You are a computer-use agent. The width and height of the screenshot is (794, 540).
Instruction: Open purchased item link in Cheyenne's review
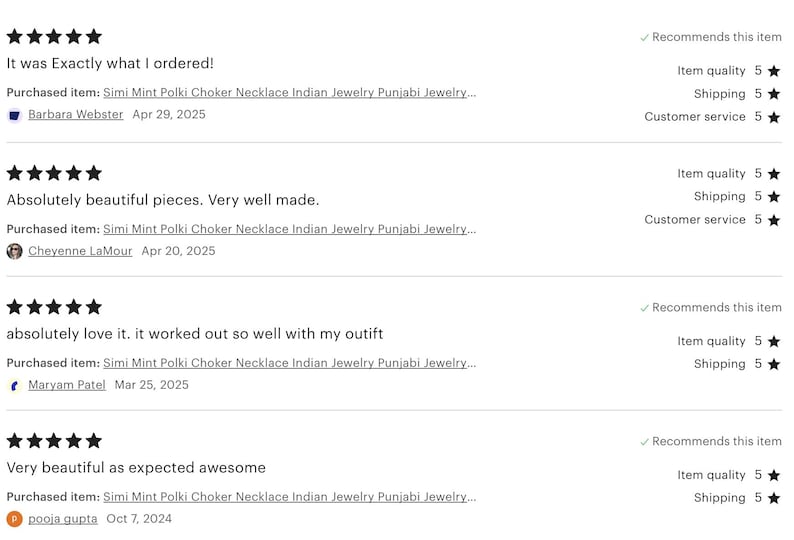coord(290,229)
